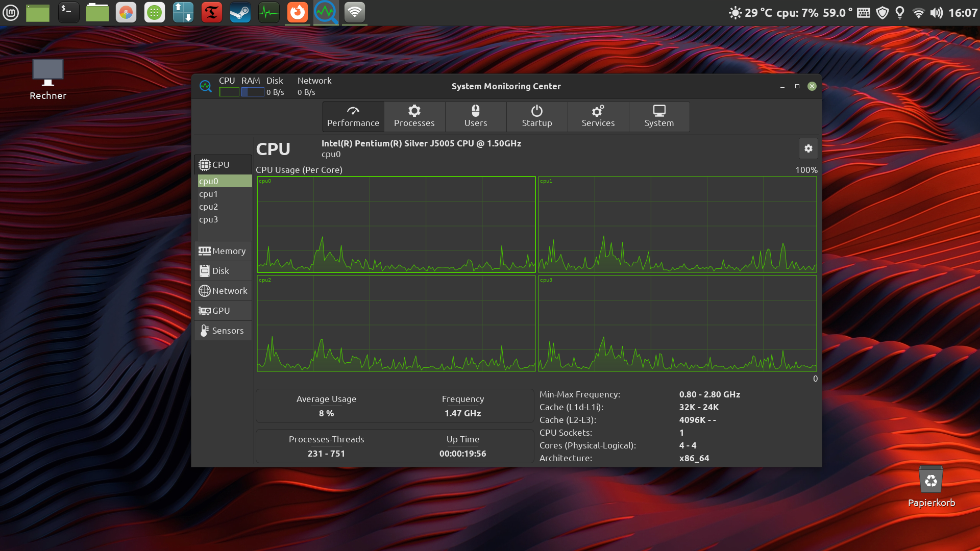Click the cpu2 usage graph
The width and height of the screenshot is (980, 551).
coord(396,323)
